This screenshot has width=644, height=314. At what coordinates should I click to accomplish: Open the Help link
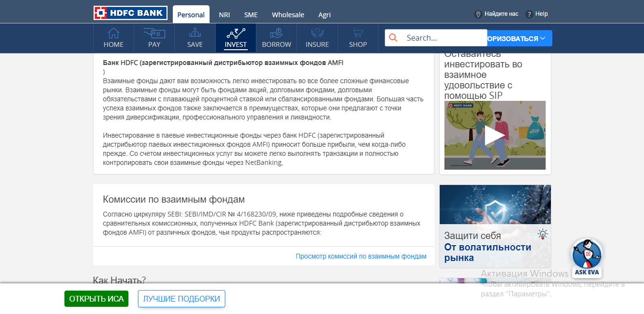(x=542, y=14)
